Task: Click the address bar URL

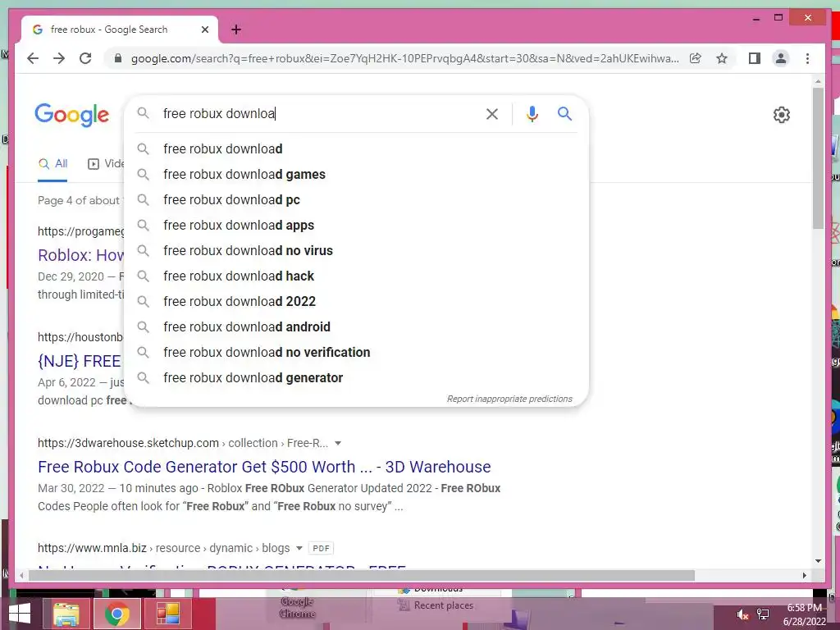Action: pos(404,58)
